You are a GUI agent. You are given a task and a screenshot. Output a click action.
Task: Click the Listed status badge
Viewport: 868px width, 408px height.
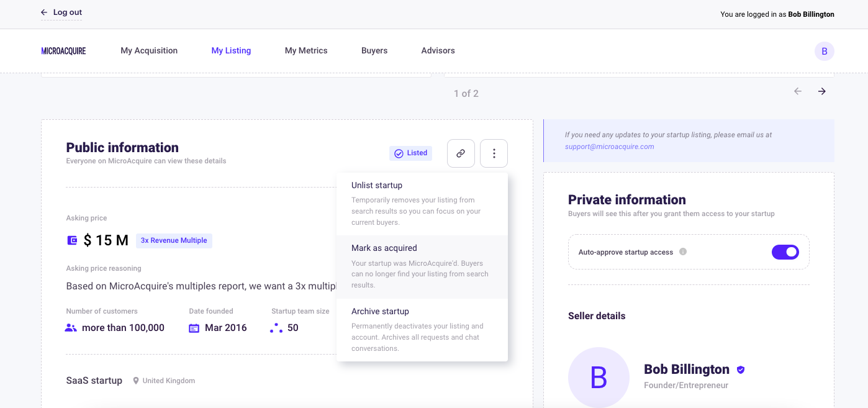411,153
